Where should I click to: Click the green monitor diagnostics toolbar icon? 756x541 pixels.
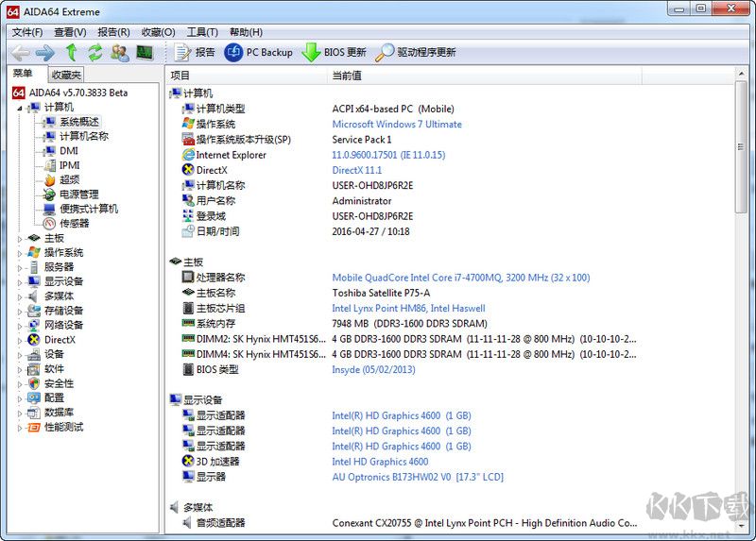click(x=145, y=53)
